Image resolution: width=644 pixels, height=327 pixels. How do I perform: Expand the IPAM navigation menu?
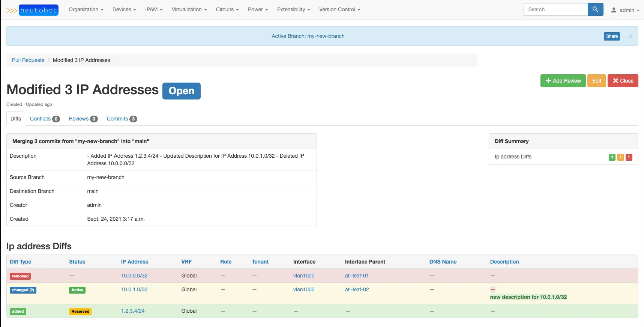pos(154,10)
